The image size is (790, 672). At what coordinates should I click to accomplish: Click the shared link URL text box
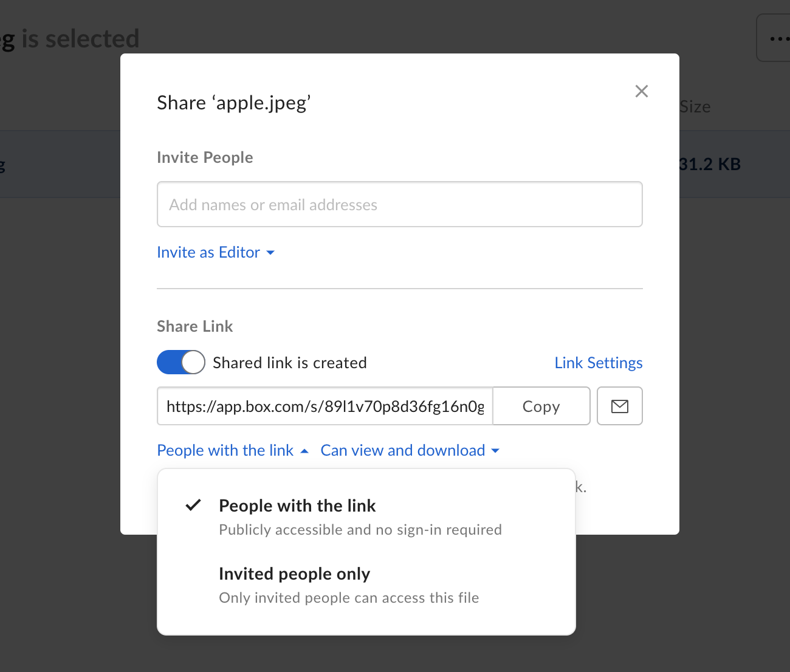tap(325, 406)
